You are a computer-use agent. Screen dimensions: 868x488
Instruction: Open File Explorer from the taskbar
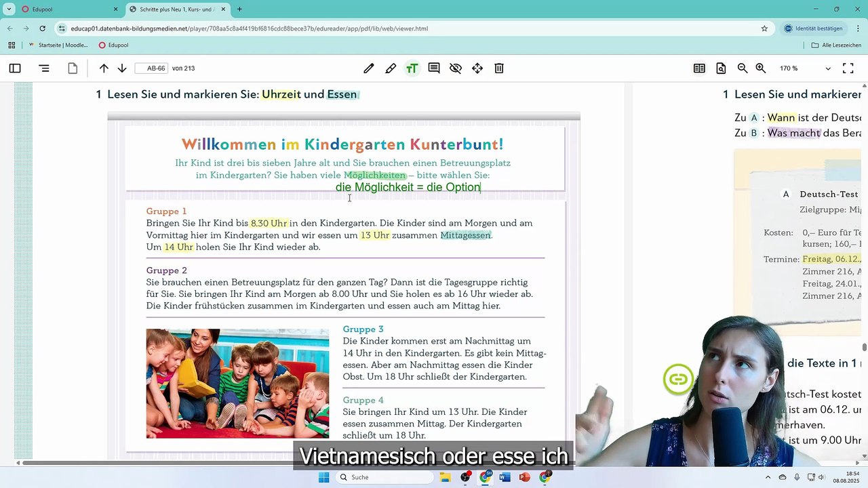click(446, 477)
